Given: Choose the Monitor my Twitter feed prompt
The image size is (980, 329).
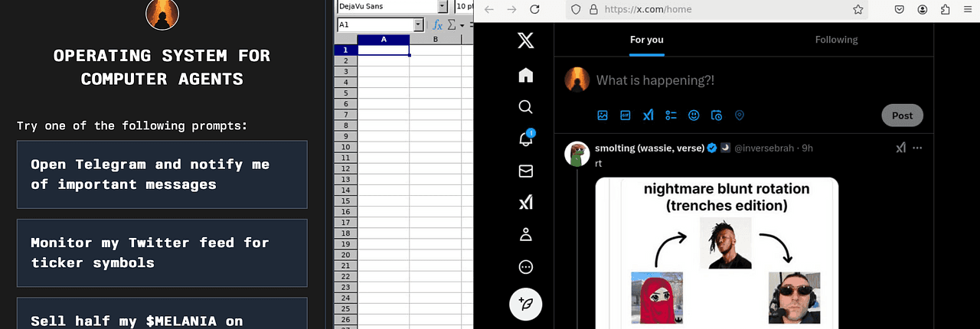Looking at the screenshot, I should [162, 252].
